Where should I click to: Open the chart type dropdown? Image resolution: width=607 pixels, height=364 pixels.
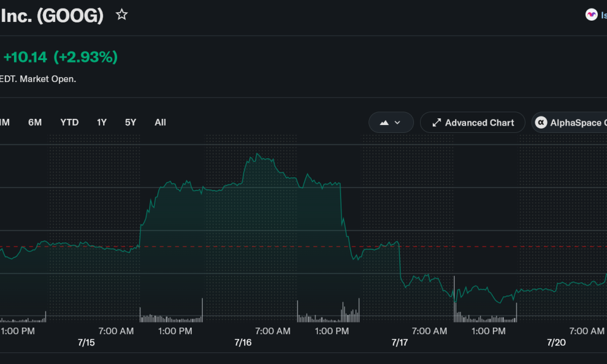coord(391,123)
